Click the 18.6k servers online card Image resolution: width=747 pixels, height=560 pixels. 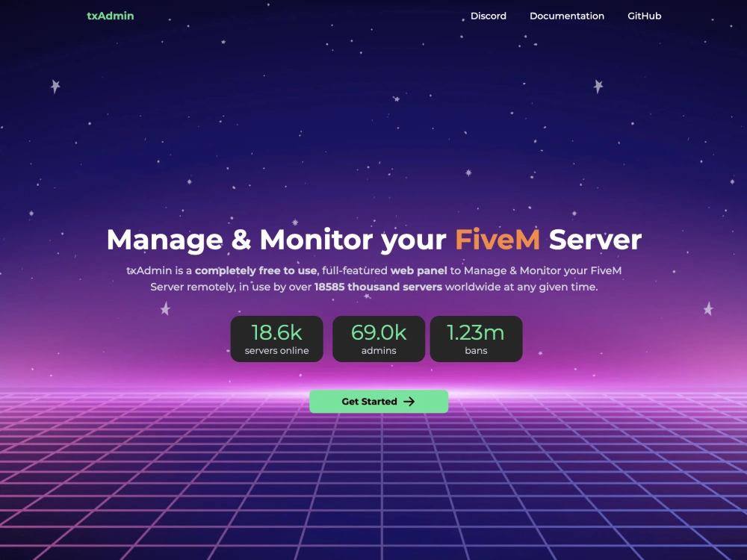click(x=277, y=338)
